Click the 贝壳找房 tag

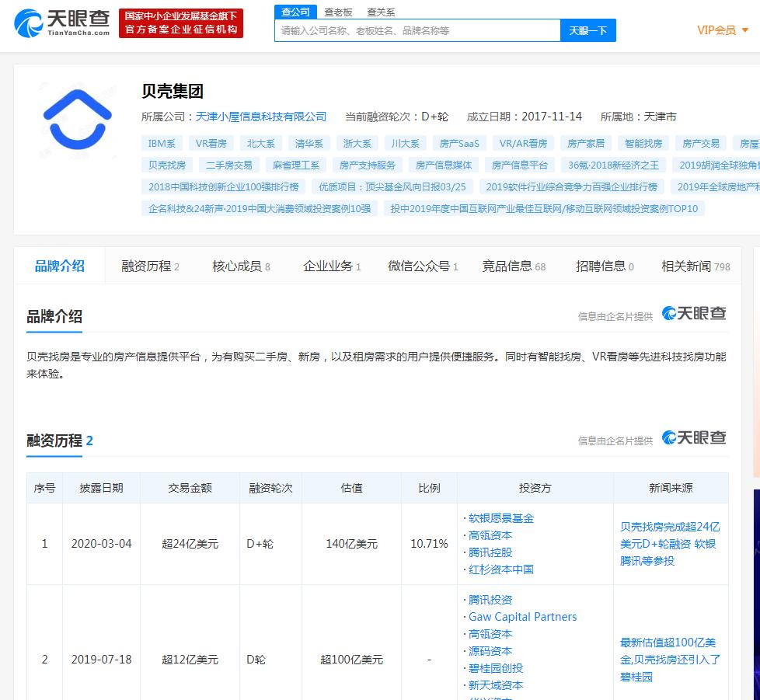[167, 165]
